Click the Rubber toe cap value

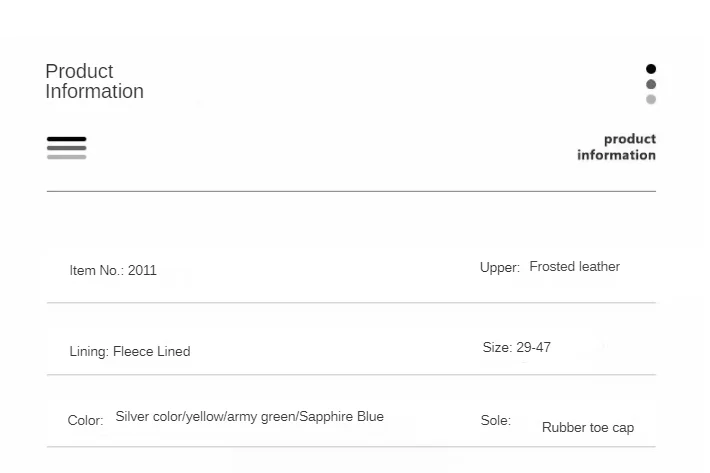(x=588, y=428)
